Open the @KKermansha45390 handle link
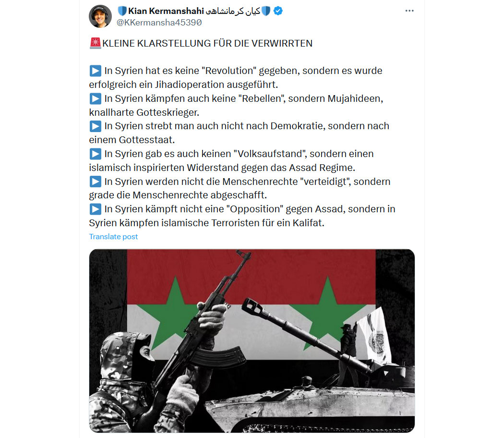This screenshot has width=504, height=438. tap(159, 23)
